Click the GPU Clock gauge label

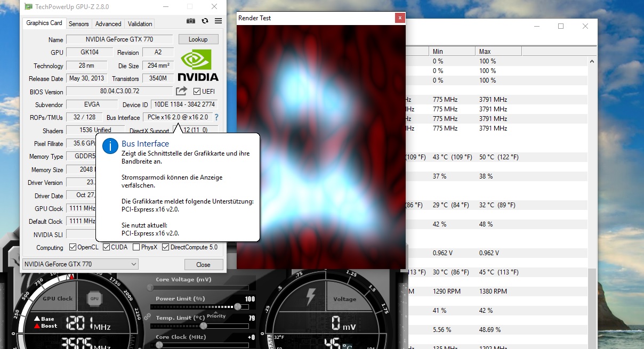point(58,298)
